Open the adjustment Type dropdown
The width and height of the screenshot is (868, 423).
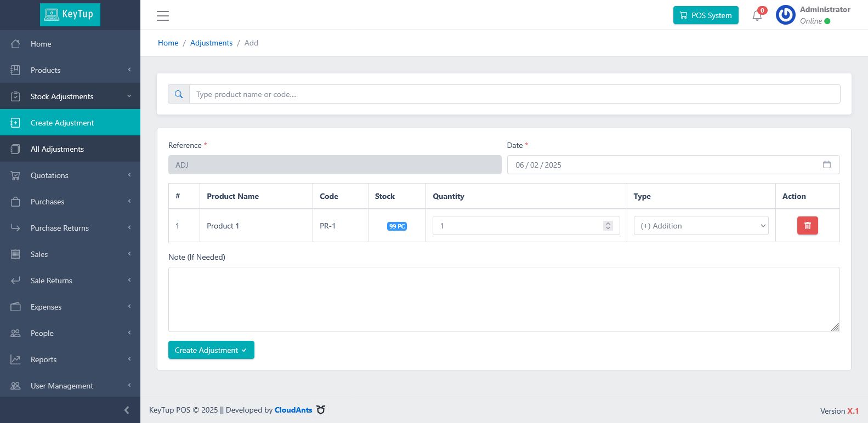pyautogui.click(x=701, y=226)
